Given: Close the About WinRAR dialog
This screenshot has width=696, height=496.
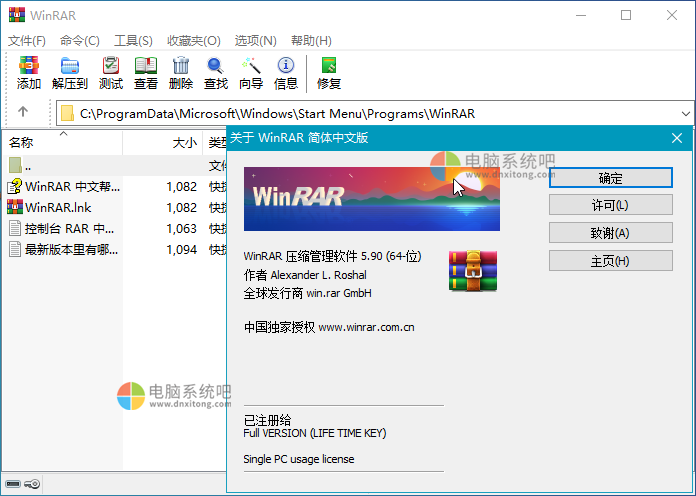Looking at the screenshot, I should pos(677,138).
